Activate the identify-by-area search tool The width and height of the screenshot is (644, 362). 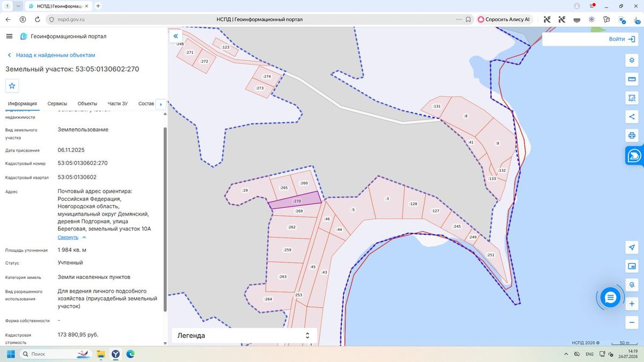click(x=632, y=98)
